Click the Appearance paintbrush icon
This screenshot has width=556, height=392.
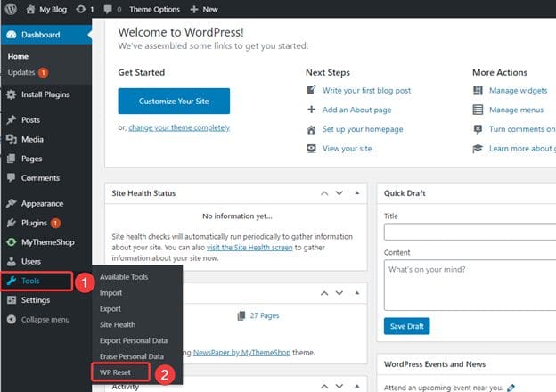click(11, 203)
